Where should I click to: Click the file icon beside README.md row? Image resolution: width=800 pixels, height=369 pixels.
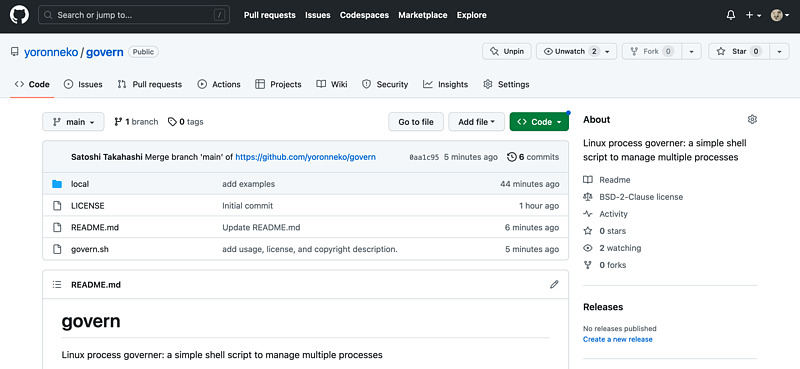(x=57, y=227)
